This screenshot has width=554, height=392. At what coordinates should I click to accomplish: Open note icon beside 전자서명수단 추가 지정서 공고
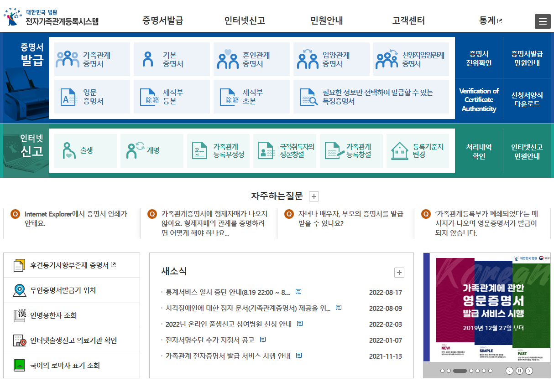coord(263,340)
